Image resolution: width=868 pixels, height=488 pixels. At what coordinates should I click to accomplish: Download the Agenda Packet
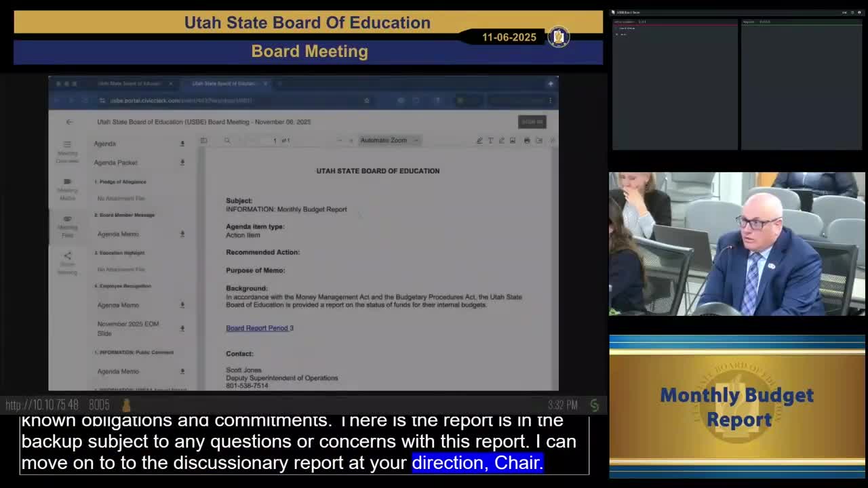182,163
